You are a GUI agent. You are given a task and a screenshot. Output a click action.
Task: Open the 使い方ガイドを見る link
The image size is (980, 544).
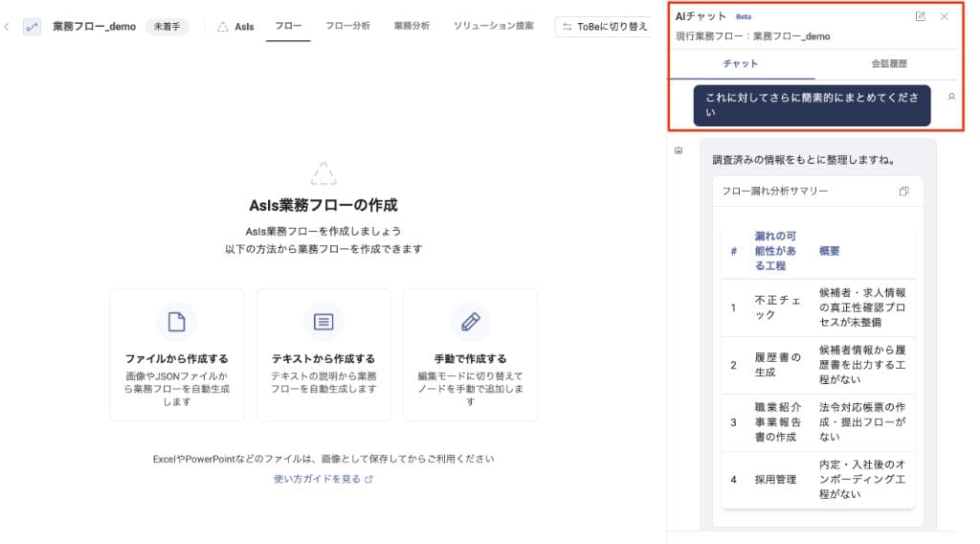click(x=317, y=479)
